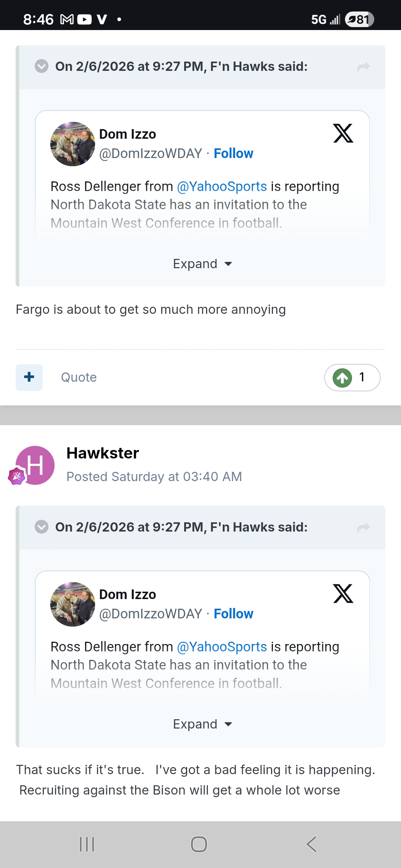
Task: Collapse the first F'n Hawks quote block
Action: pos(41,66)
